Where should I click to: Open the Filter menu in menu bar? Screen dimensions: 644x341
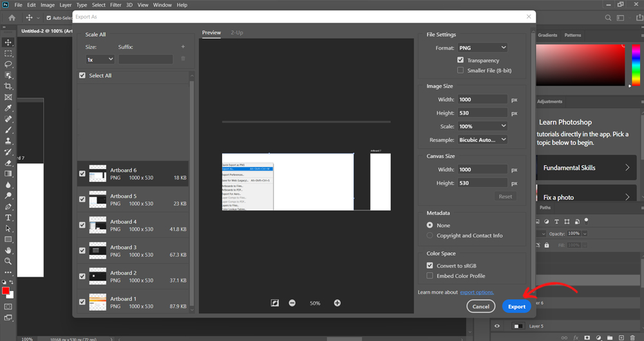[115, 5]
